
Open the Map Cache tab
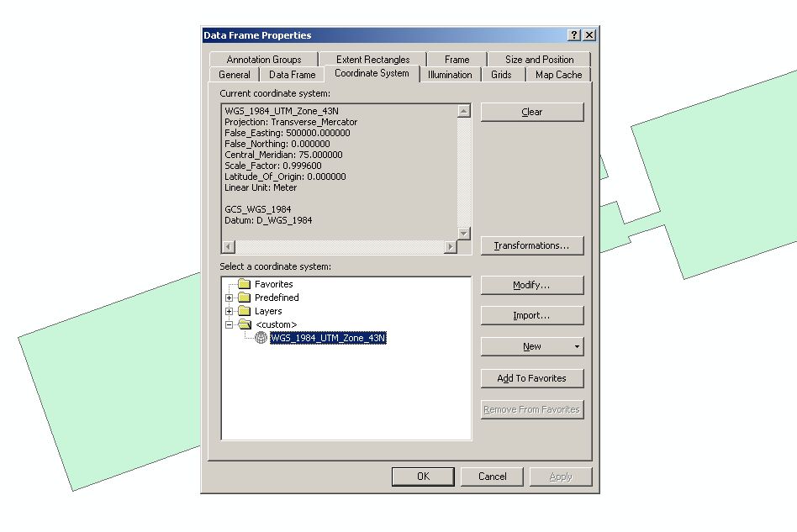(558, 75)
